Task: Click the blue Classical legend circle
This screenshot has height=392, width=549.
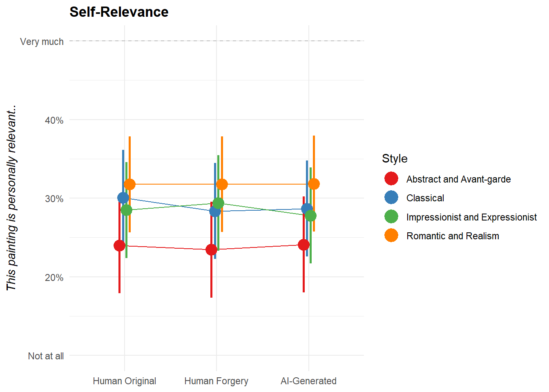Action: [x=391, y=198]
